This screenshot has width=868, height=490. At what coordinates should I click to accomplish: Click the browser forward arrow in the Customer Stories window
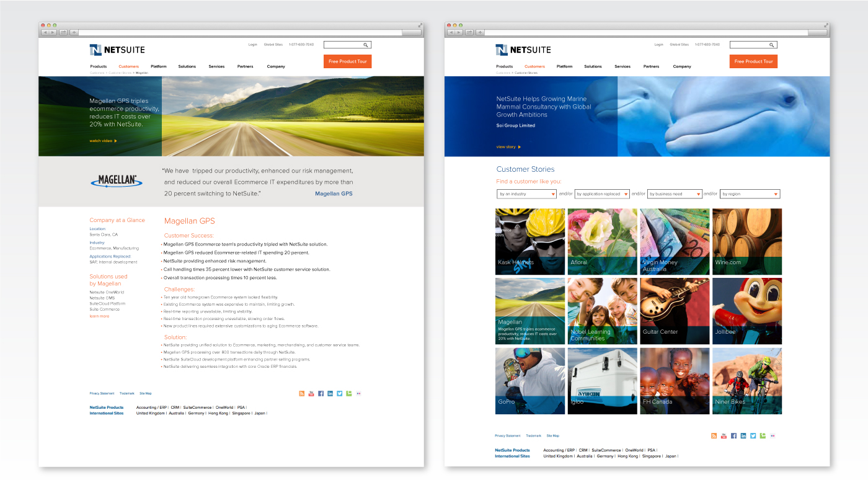pyautogui.click(x=459, y=32)
